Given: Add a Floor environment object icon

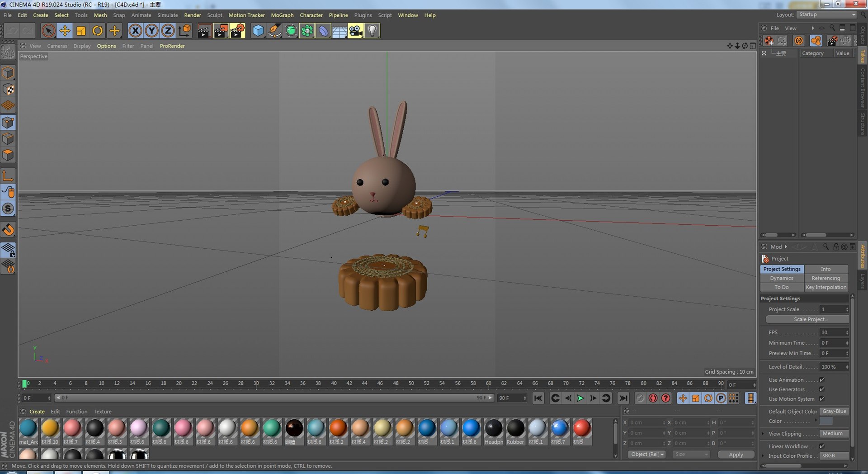Looking at the screenshot, I should (339, 31).
